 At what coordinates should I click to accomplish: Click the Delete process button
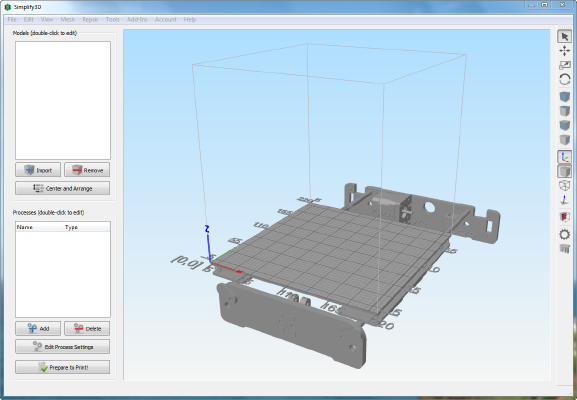pyautogui.click(x=87, y=329)
